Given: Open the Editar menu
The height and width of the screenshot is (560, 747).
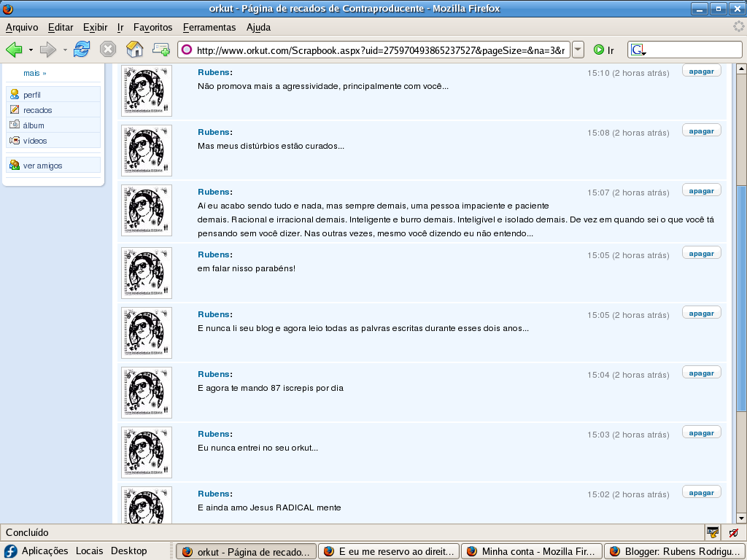Looking at the screenshot, I should [61, 27].
